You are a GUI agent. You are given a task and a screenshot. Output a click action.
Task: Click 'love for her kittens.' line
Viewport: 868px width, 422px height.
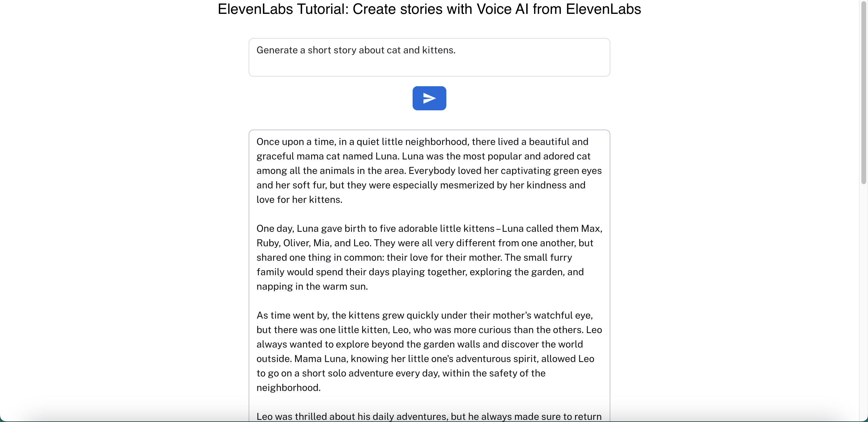pyautogui.click(x=299, y=200)
